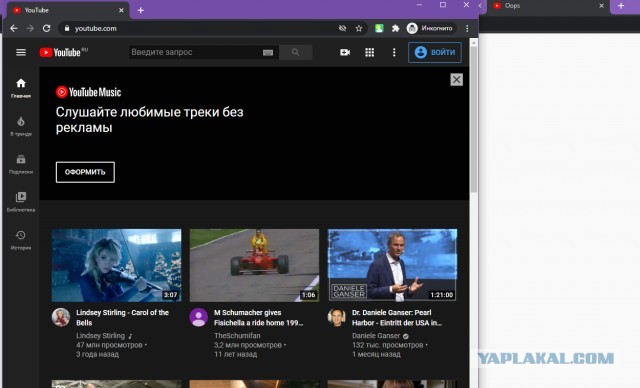Screen dimensions: 640x388
Task: Select the Oops tab in background window
Action: 547,6
